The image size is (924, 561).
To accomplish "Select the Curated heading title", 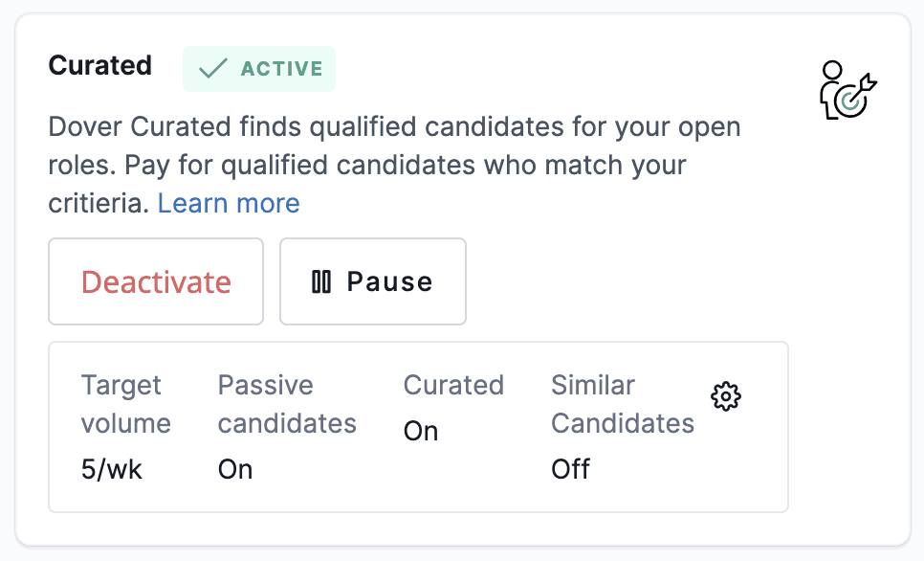I will 100,65.
